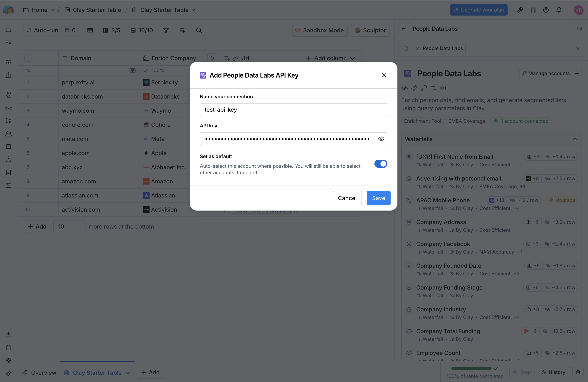This screenshot has width=588, height=382.
Task: Click Cancel in the dialog
Action: pyautogui.click(x=347, y=198)
